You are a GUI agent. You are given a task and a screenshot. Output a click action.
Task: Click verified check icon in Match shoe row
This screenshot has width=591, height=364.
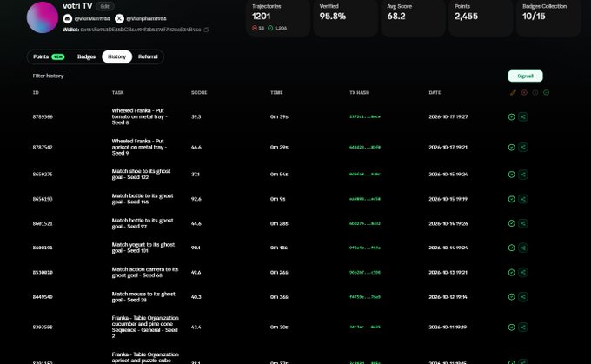pyautogui.click(x=511, y=175)
